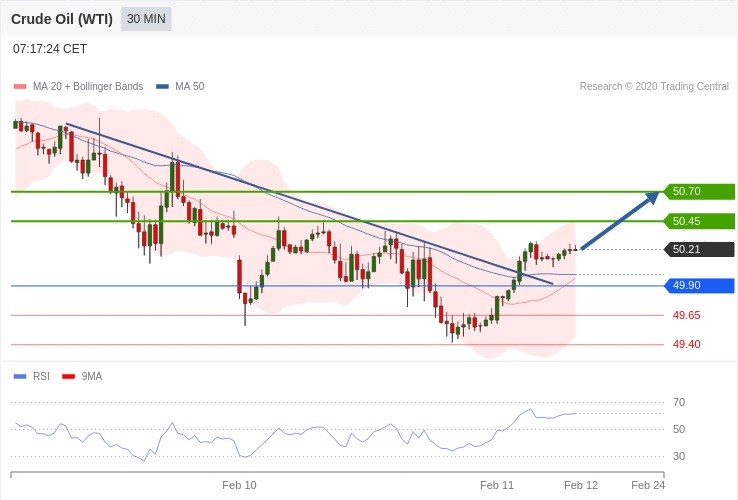Toggle the MA 50 legend entry

pyautogui.click(x=180, y=87)
